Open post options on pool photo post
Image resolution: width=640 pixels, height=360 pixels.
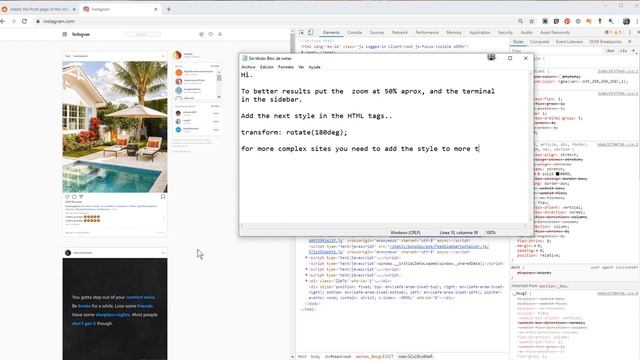[x=163, y=56]
